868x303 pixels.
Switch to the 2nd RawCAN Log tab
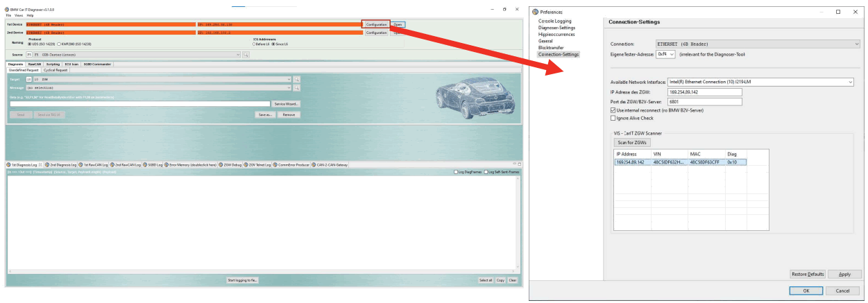(126, 164)
